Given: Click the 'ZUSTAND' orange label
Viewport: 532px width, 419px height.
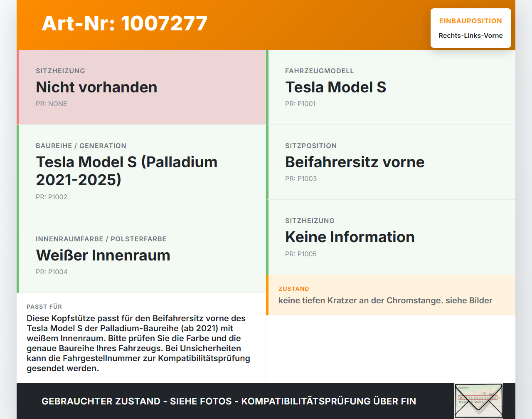Looking at the screenshot, I should (294, 289).
